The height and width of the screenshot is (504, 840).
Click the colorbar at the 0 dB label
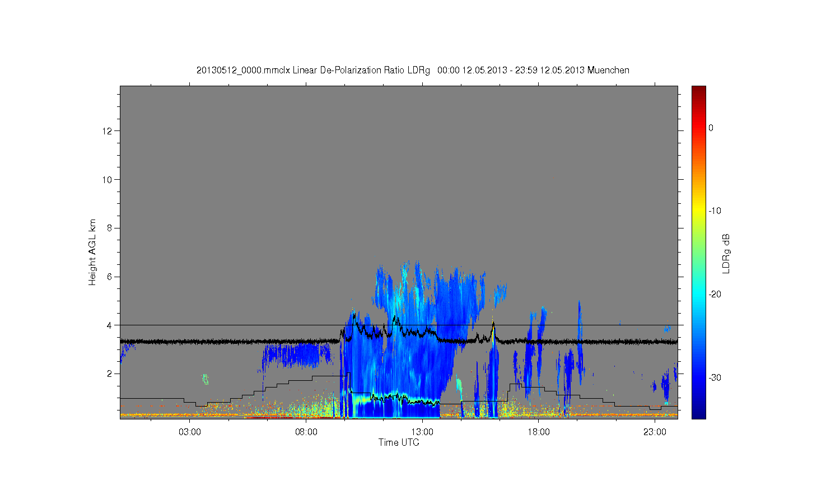coord(699,128)
